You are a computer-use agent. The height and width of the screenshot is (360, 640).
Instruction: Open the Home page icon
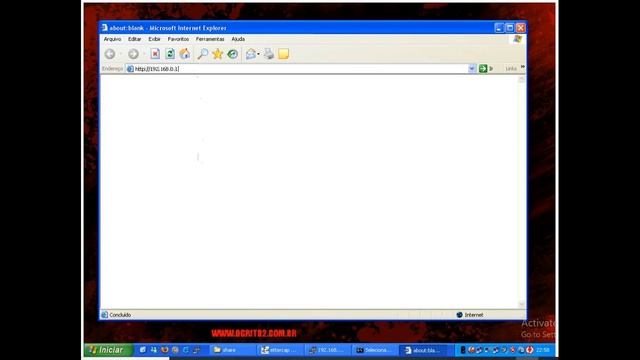pyautogui.click(x=185, y=54)
